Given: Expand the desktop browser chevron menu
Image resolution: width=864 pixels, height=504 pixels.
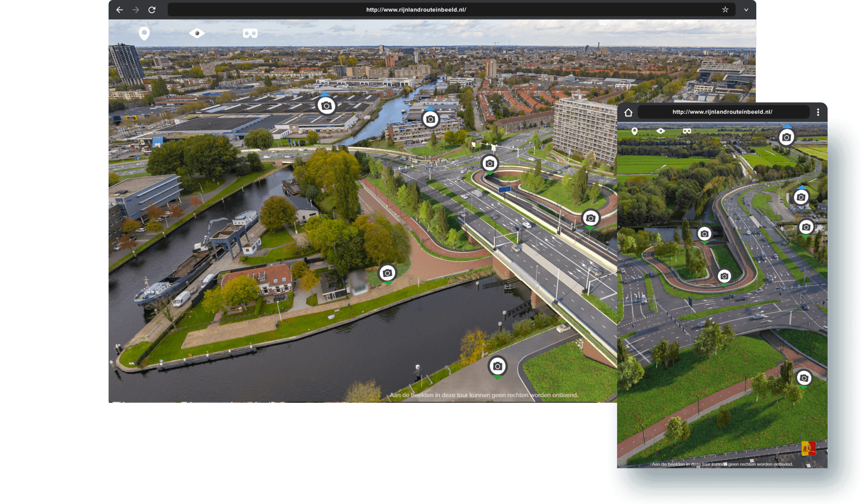Looking at the screenshot, I should coord(746,10).
